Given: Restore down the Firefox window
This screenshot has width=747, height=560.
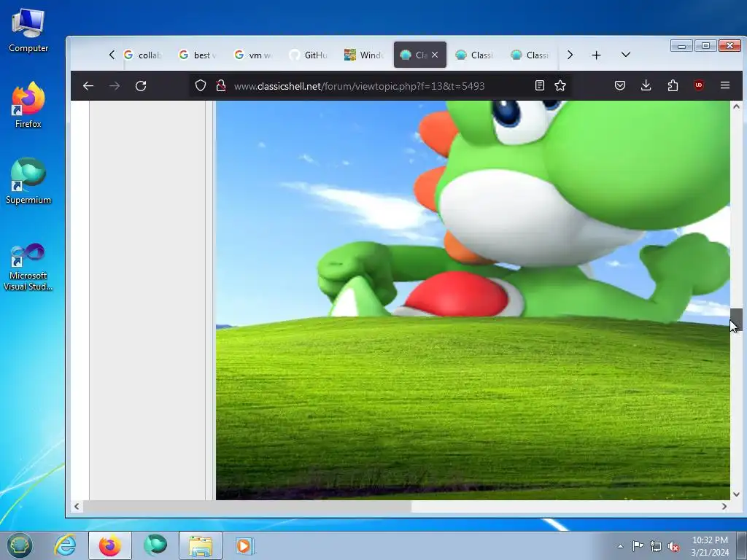Looking at the screenshot, I should [x=705, y=46].
